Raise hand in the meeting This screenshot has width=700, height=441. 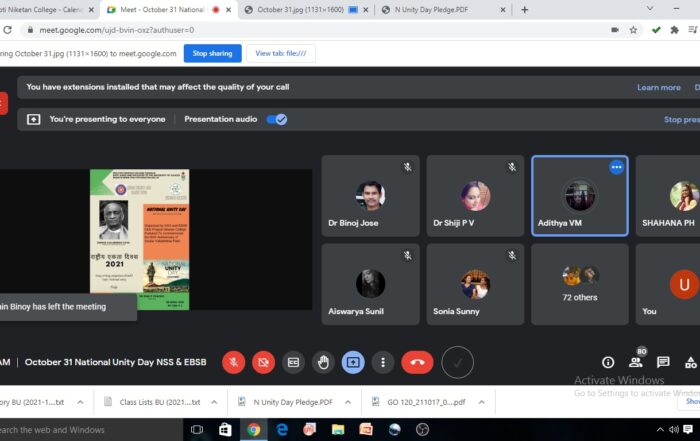[323, 362]
